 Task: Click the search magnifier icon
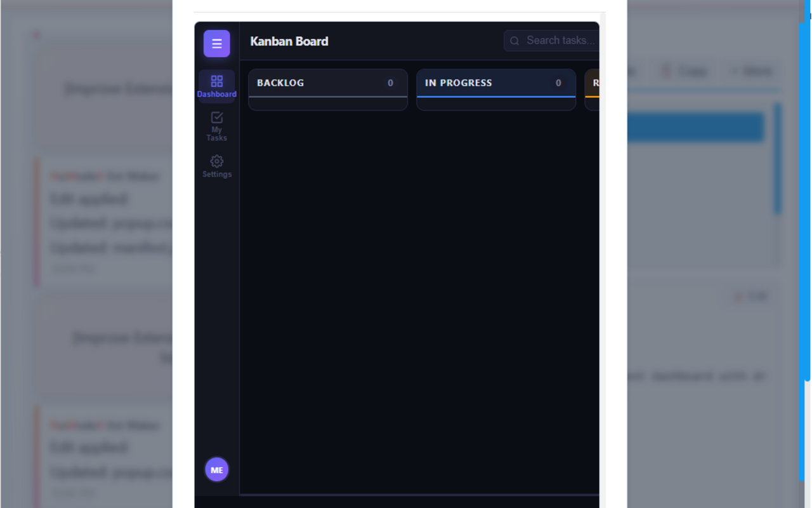[x=514, y=41]
